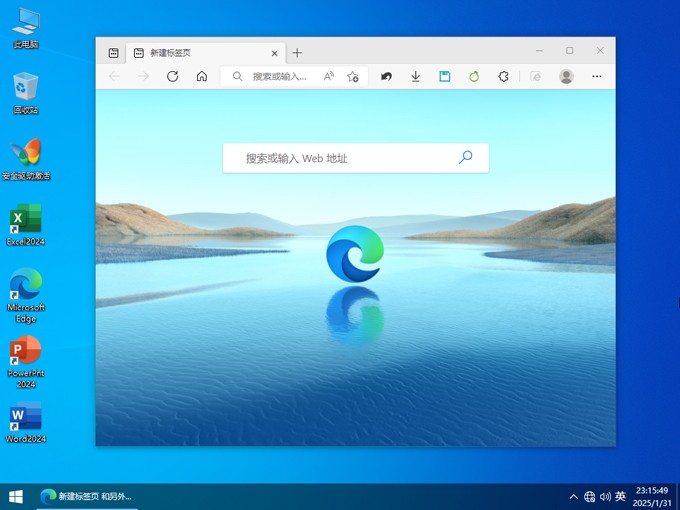The width and height of the screenshot is (680, 510).
Task: Select the 安全驱动激活 desktop icon
Action: pos(26,159)
